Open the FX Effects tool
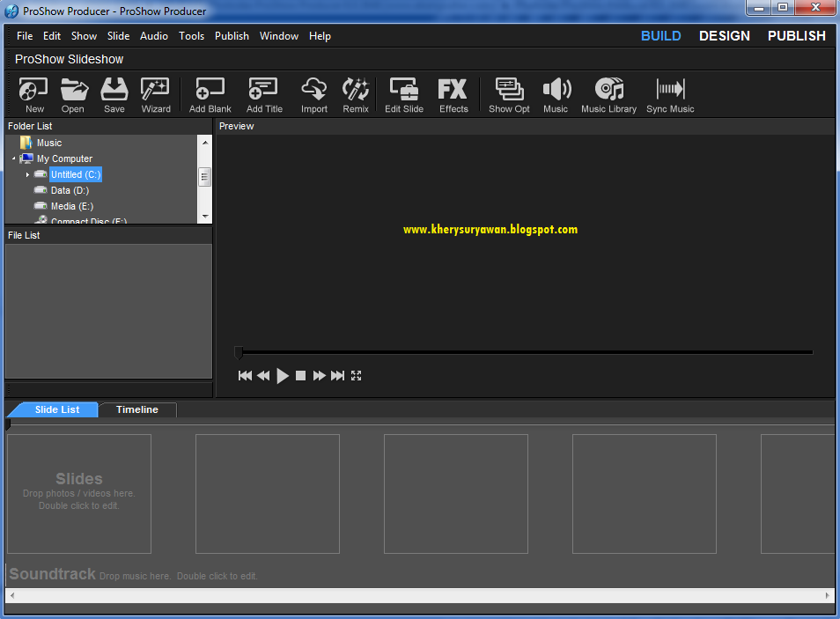Screen dimensions: 840x619 453,95
